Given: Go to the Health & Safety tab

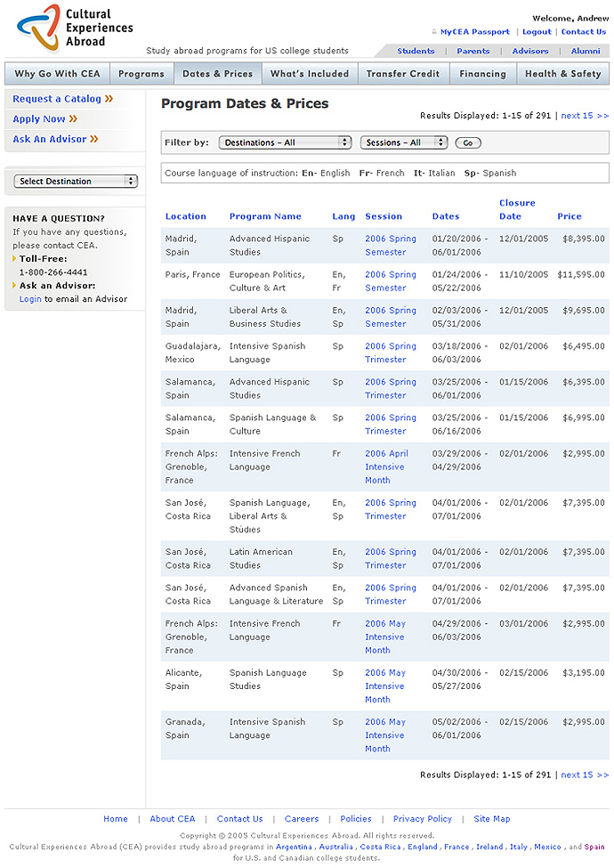Looking at the screenshot, I should click(x=562, y=74).
